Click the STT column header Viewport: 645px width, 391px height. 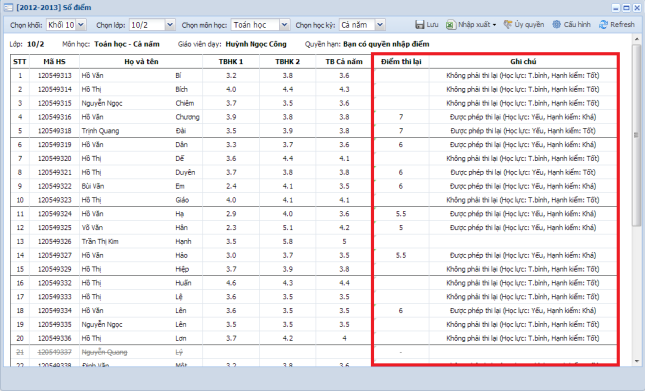pyautogui.click(x=20, y=62)
